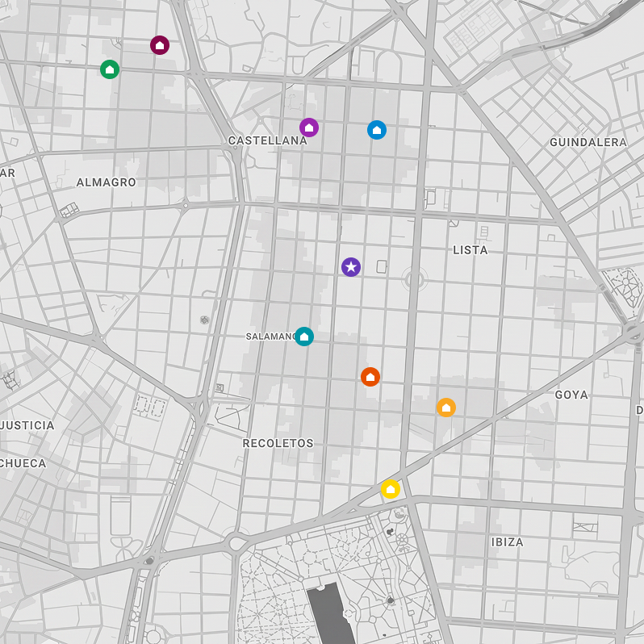Select the amber orange house marker
Image resolution: width=644 pixels, height=644 pixels.
[x=446, y=408]
